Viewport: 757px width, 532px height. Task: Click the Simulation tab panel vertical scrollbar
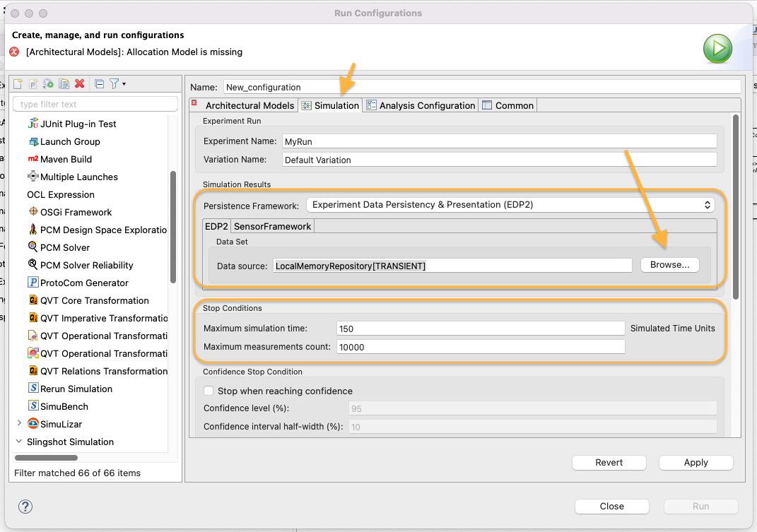click(736, 206)
